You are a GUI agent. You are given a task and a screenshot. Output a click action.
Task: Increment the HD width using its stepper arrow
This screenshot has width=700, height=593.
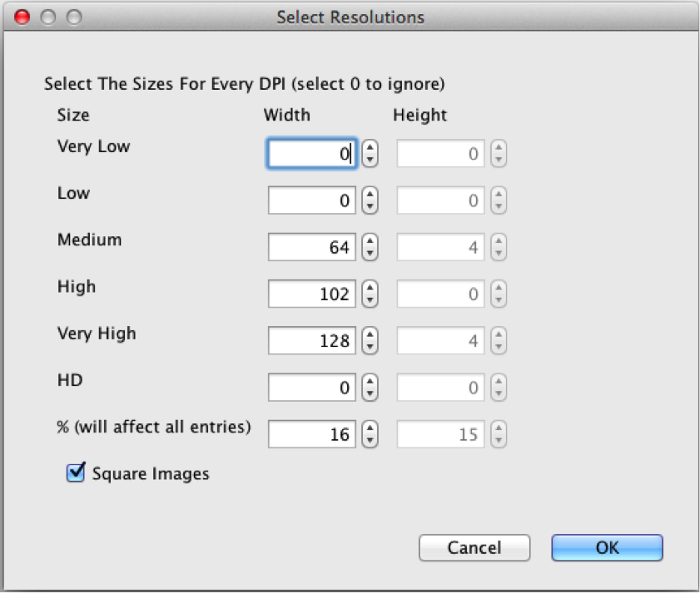click(x=368, y=382)
